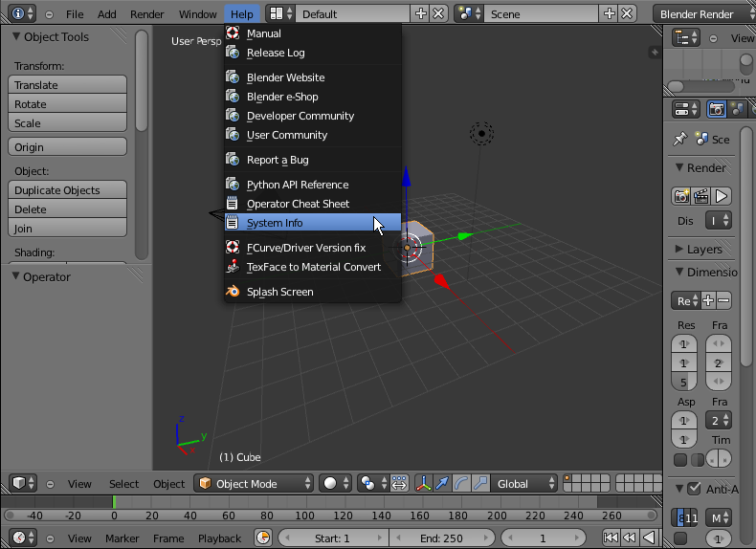
Task: Open the 3D view Select menu
Action: pyautogui.click(x=123, y=484)
